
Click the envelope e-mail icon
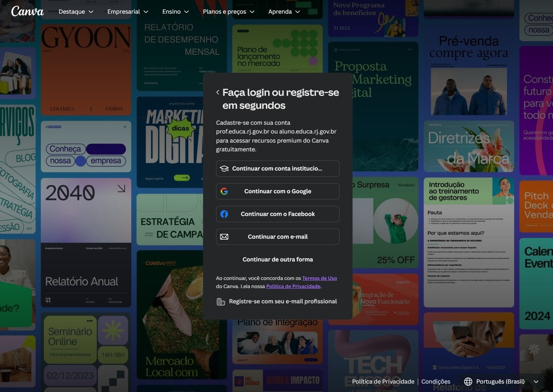click(224, 237)
